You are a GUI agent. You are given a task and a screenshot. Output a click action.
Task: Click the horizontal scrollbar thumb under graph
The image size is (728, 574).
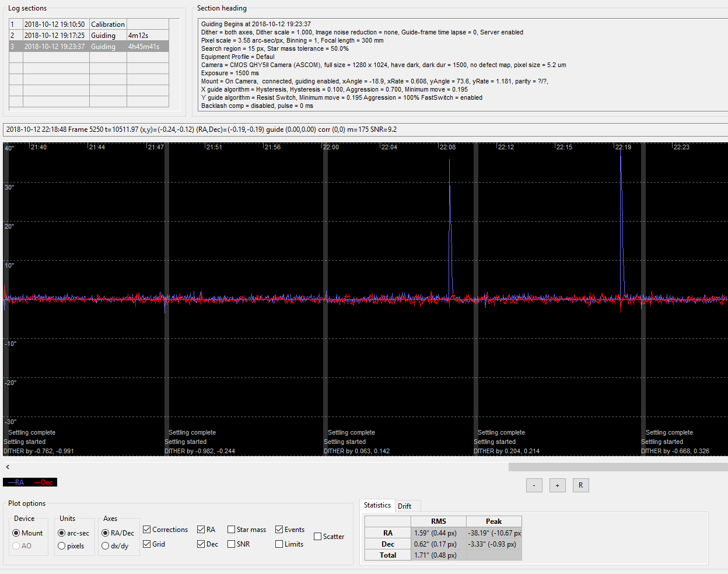617,467
